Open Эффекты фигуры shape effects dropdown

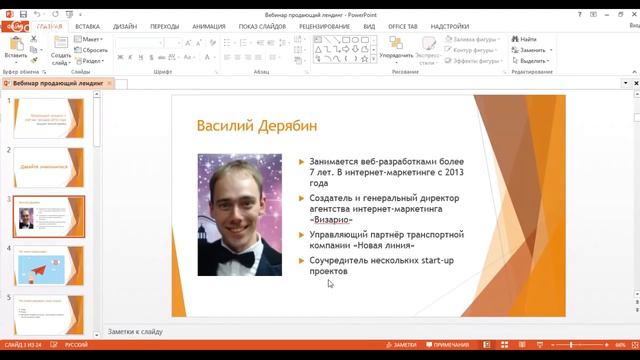(x=473, y=61)
